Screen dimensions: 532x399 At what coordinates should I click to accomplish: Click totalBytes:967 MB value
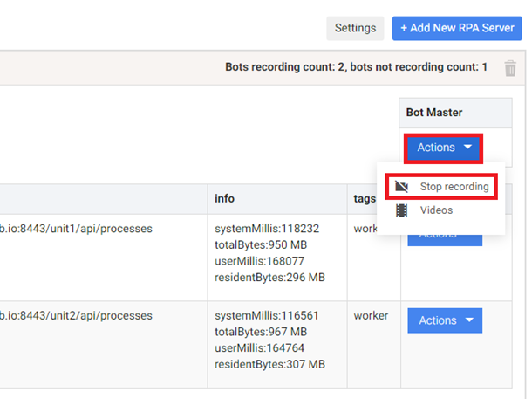click(x=261, y=332)
